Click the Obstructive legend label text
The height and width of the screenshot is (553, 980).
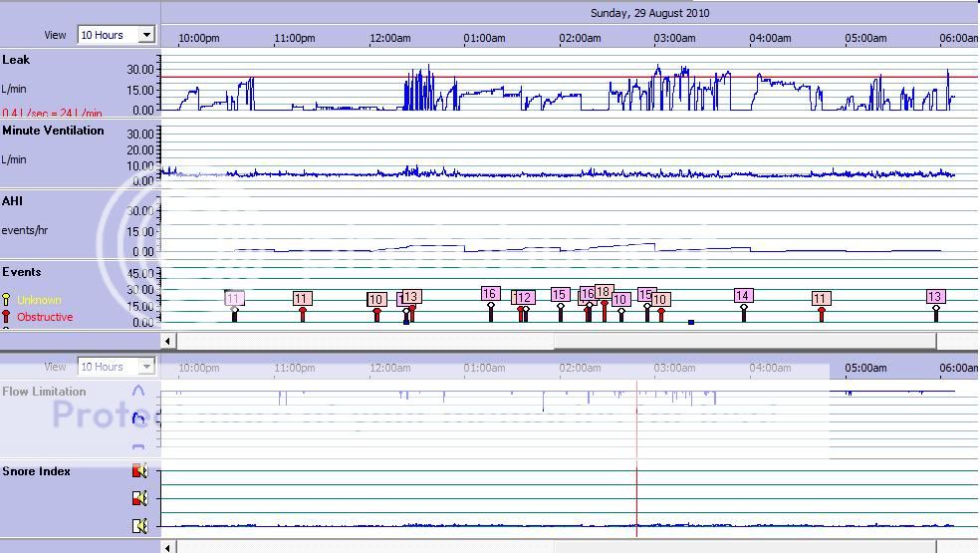45,317
